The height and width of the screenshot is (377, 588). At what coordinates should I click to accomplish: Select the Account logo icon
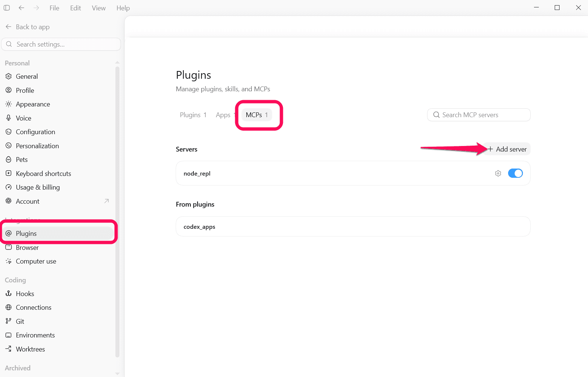(9, 201)
